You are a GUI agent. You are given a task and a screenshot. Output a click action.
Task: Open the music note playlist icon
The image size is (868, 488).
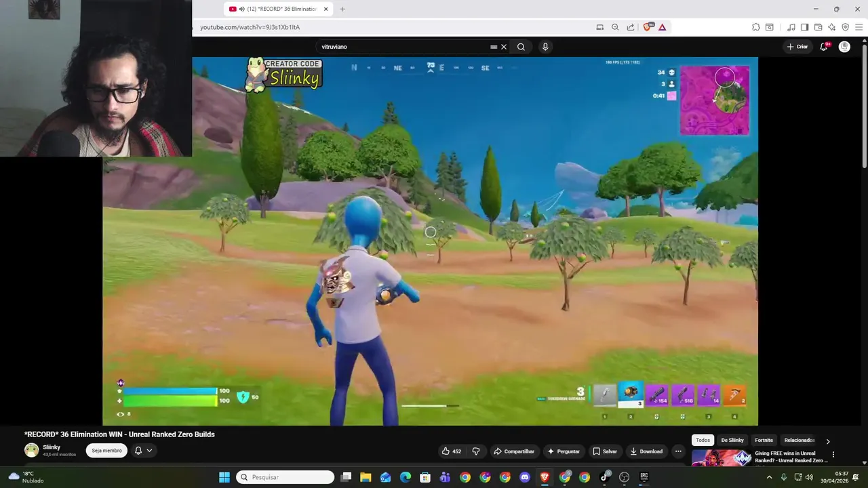click(x=791, y=27)
